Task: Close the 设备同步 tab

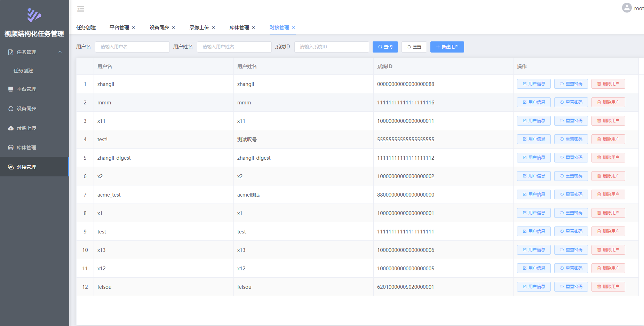Action: point(173,27)
